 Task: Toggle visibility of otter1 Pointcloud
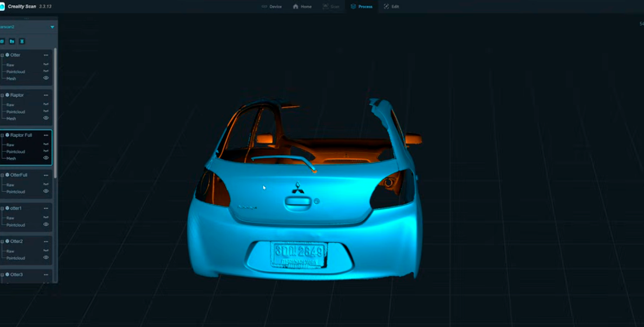pyautogui.click(x=46, y=225)
